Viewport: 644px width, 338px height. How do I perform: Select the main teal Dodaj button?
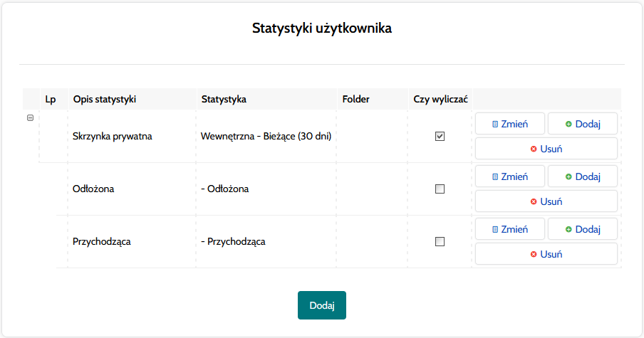(x=321, y=305)
